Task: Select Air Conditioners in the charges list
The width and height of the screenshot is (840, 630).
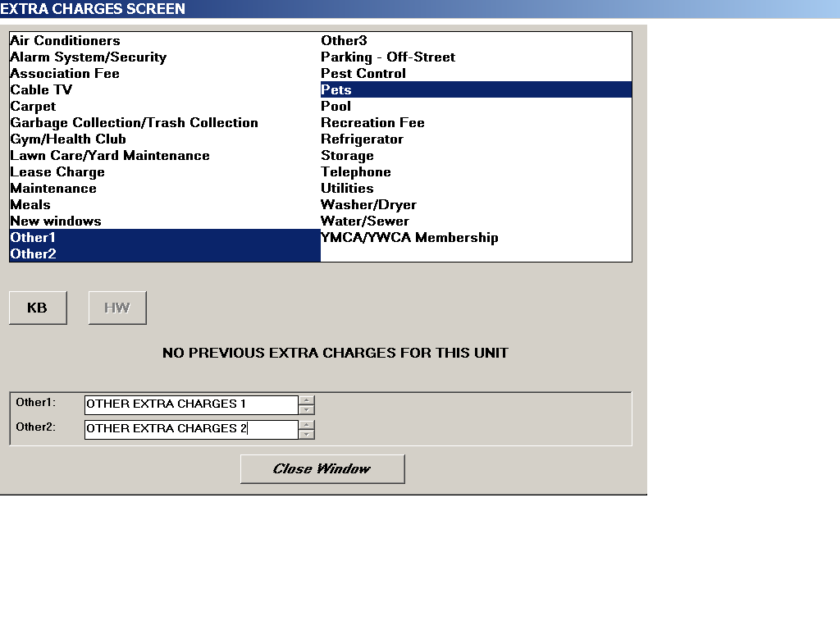Action: pyautogui.click(x=65, y=41)
